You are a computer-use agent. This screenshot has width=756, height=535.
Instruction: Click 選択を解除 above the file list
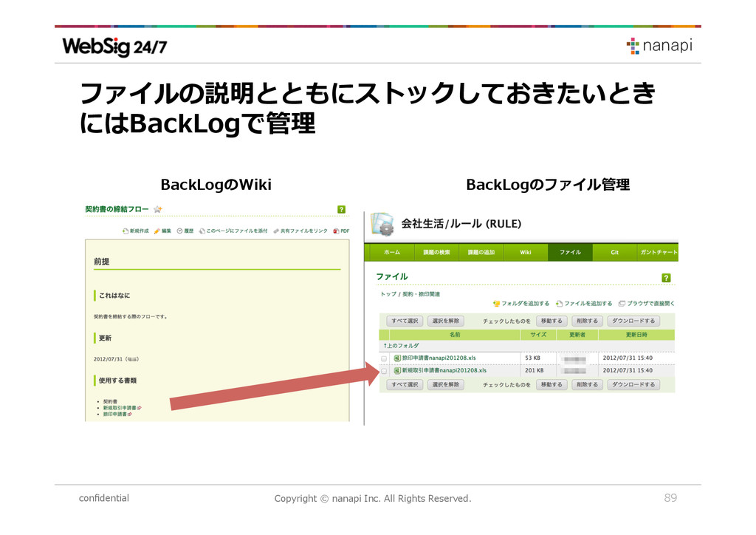coord(446,321)
